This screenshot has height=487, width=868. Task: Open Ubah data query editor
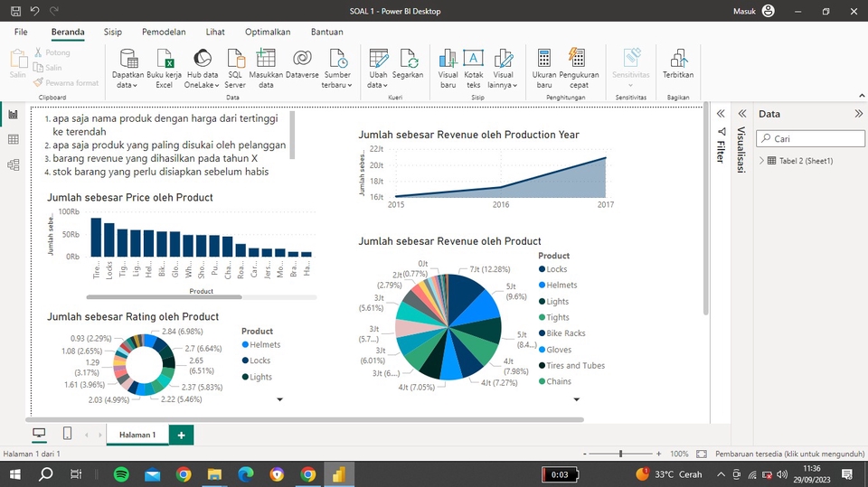(379, 68)
